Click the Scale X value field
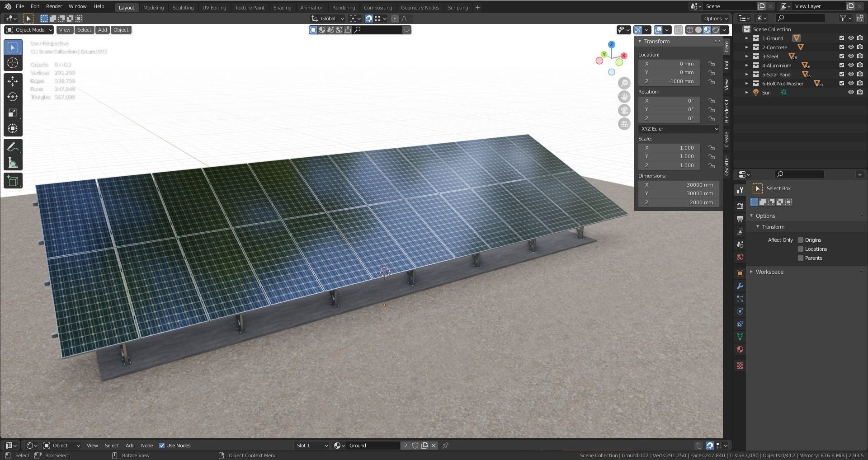868x460 pixels. 669,148
